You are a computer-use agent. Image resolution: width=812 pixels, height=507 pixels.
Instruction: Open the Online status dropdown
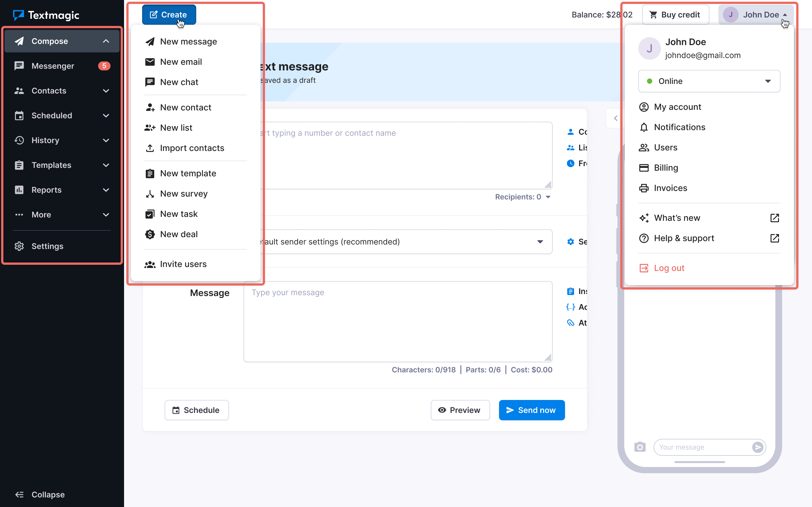click(709, 81)
